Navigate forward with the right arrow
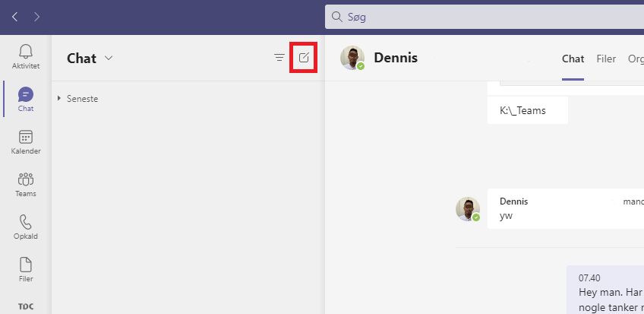 (x=37, y=17)
